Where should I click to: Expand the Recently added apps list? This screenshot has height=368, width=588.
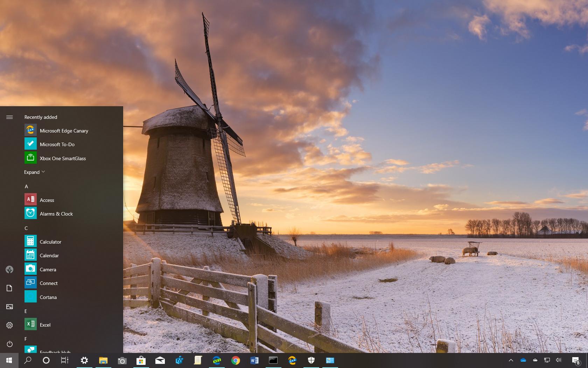(34, 172)
